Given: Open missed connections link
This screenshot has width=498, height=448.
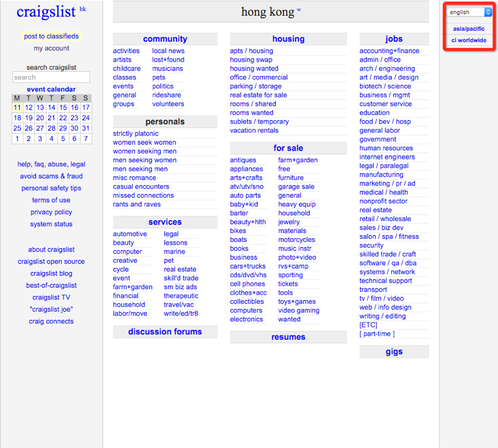Looking at the screenshot, I should point(143,196).
